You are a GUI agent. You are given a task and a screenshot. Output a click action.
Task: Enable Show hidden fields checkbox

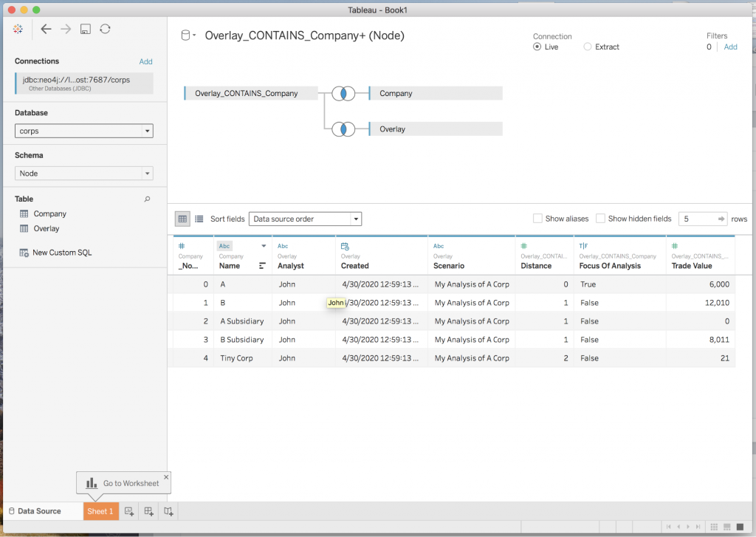click(x=600, y=219)
